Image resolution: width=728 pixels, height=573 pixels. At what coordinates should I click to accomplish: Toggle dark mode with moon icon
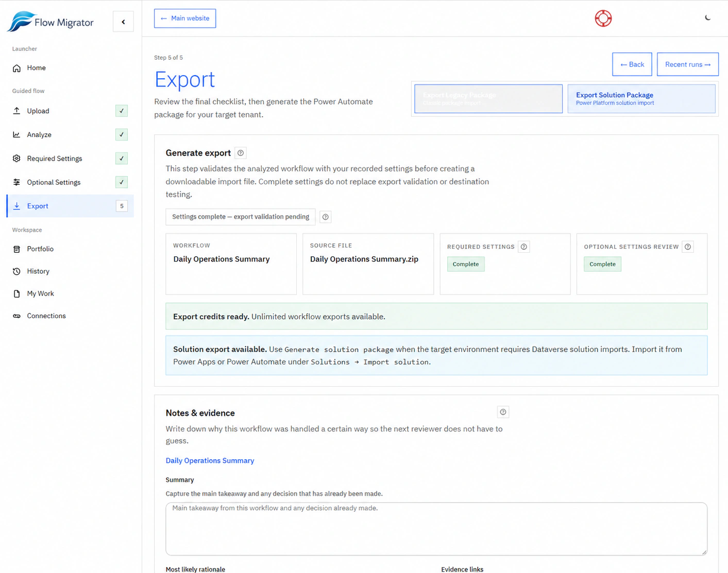coord(707,18)
